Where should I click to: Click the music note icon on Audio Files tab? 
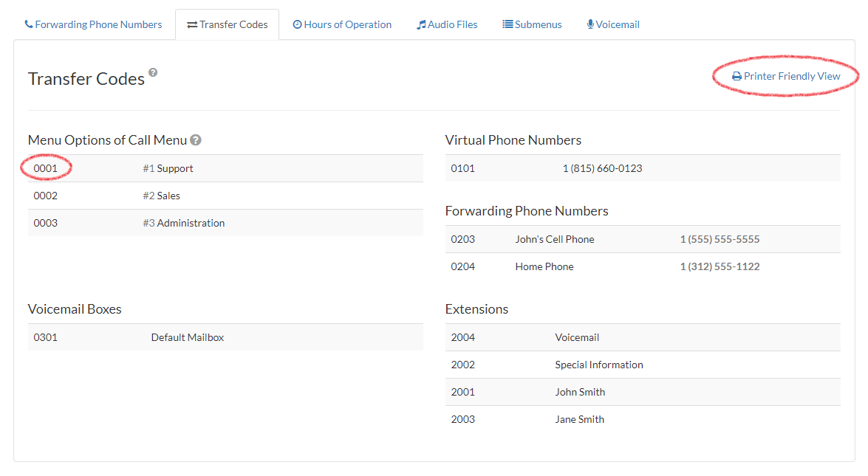click(421, 24)
